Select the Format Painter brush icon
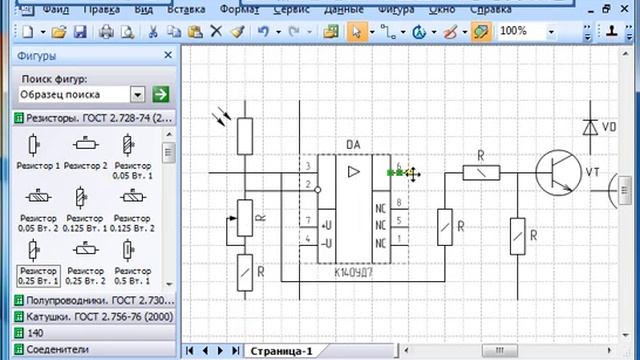The height and width of the screenshot is (360, 640). tap(238, 31)
